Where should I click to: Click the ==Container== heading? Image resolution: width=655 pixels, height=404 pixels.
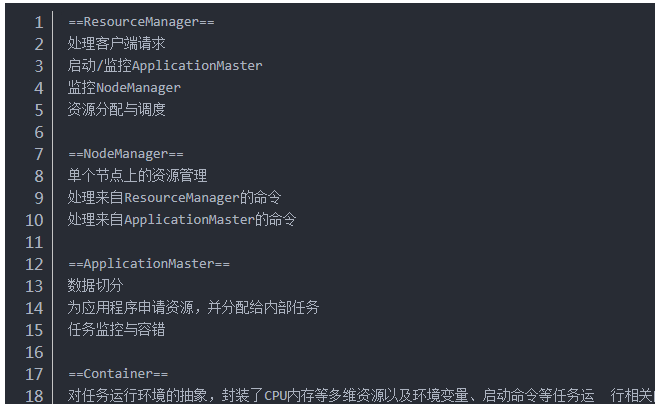(118, 374)
